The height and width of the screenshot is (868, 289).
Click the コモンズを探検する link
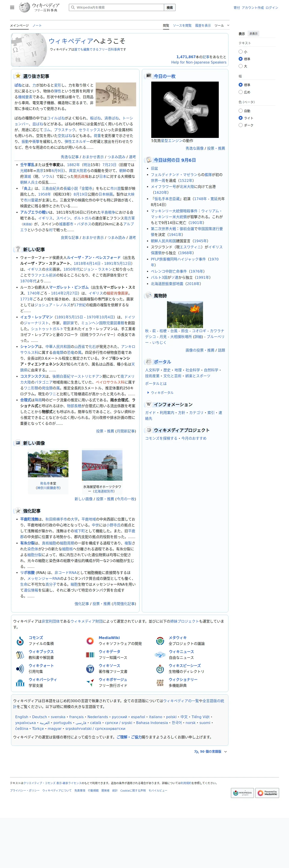[161, 438]
